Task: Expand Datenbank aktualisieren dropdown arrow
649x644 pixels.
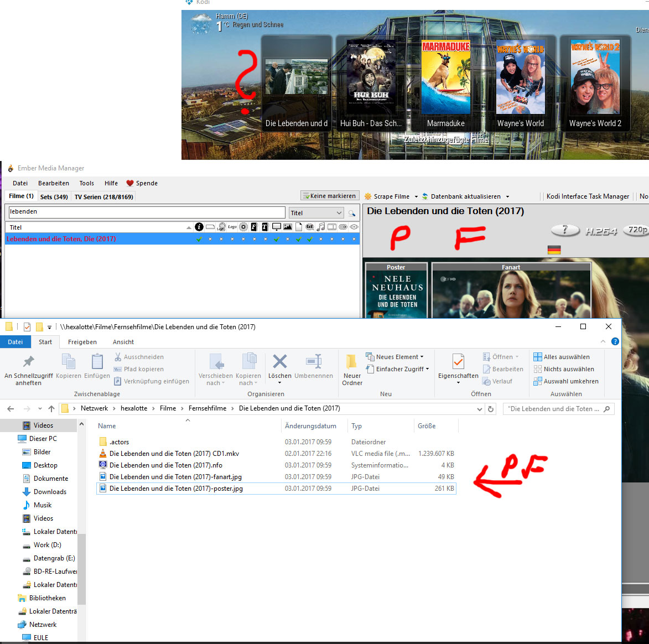Action: click(507, 196)
